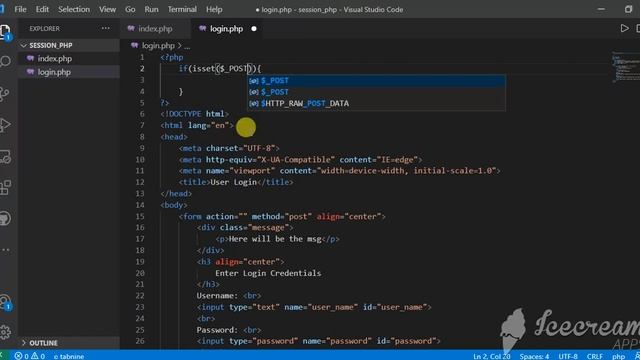Restore down the VS Code window
The height and width of the screenshot is (360, 640).
(628, 9)
